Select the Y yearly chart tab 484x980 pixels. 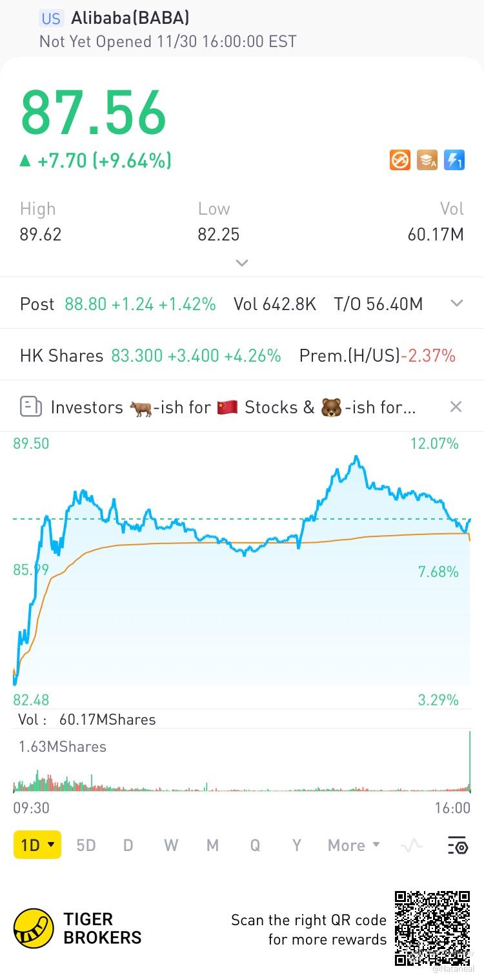pos(296,845)
